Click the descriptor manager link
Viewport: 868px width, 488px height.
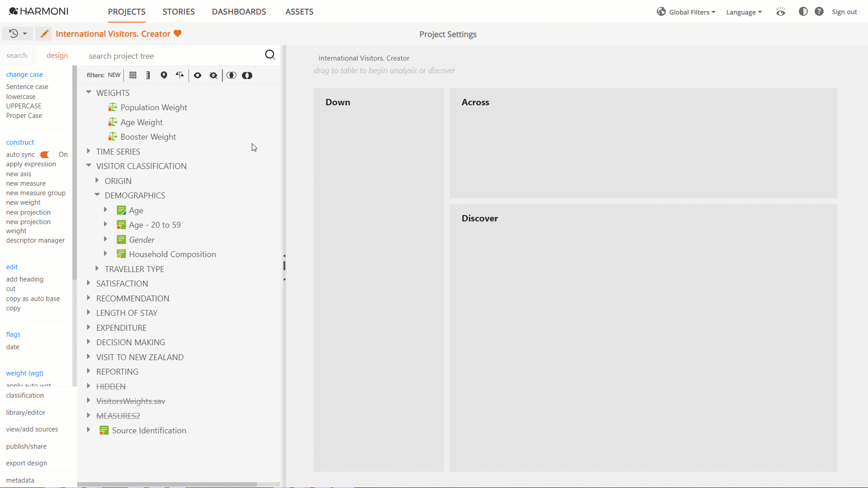[x=35, y=240]
